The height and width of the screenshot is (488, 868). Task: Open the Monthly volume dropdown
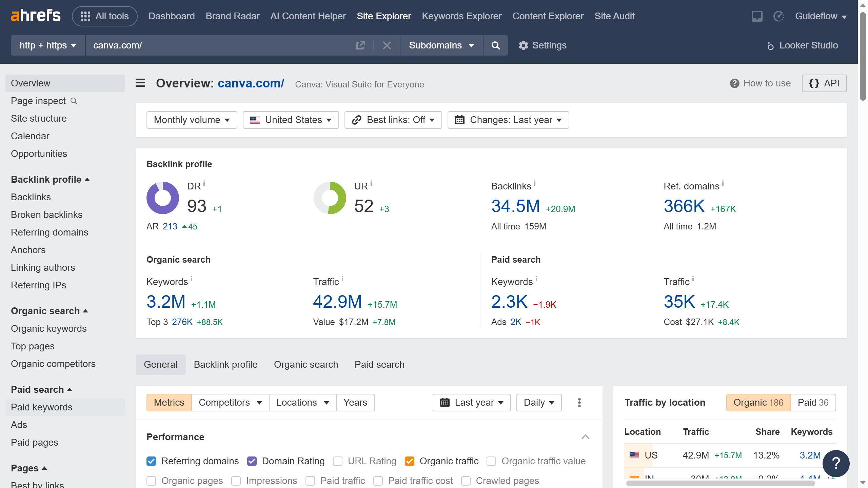coord(191,120)
